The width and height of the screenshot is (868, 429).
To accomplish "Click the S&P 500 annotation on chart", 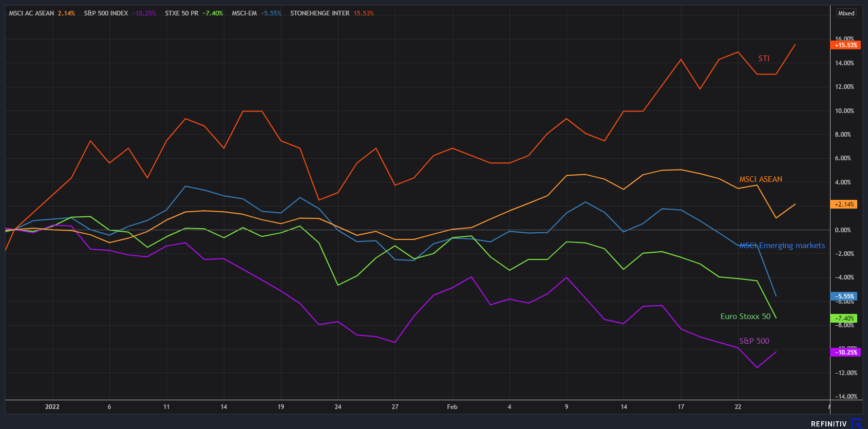I will [x=754, y=341].
